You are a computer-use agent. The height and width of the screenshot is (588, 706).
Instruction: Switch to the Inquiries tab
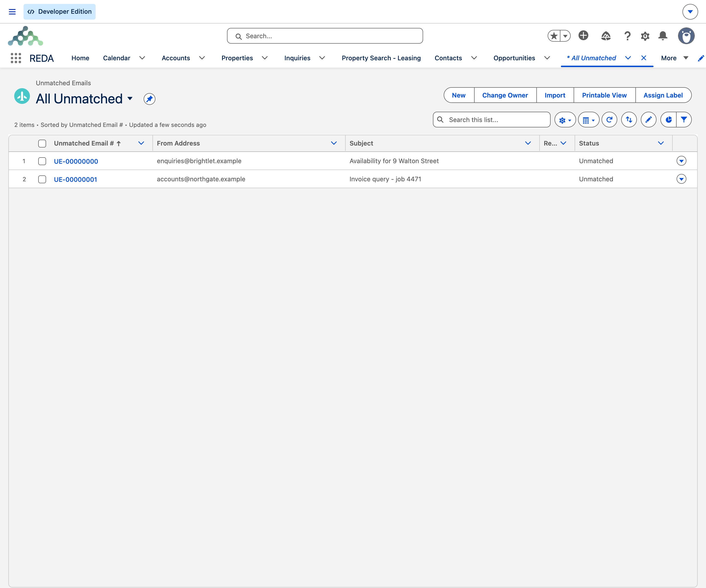click(297, 58)
